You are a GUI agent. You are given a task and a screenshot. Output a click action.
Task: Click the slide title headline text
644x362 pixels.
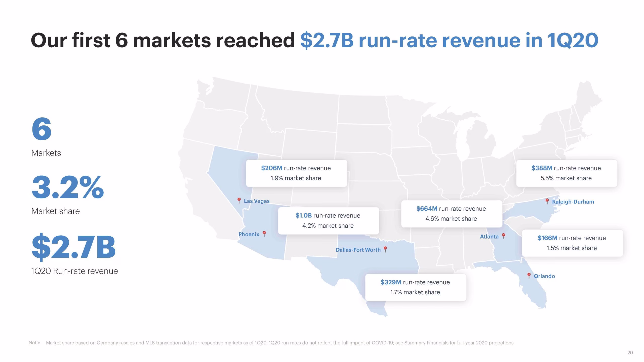tap(314, 40)
